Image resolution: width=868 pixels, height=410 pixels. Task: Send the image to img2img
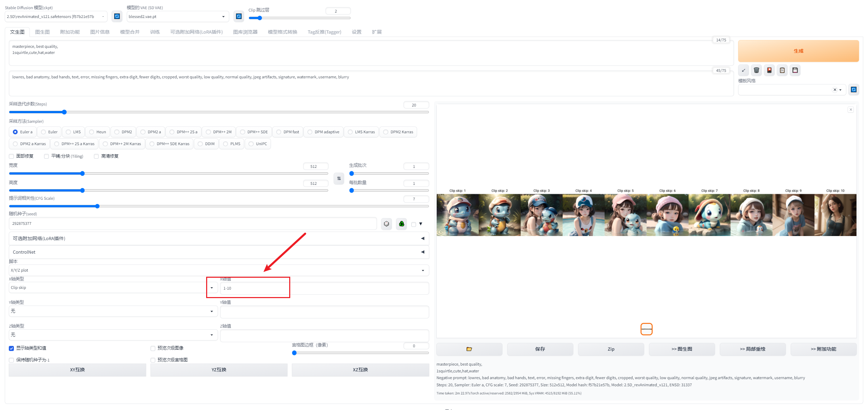[682, 349]
